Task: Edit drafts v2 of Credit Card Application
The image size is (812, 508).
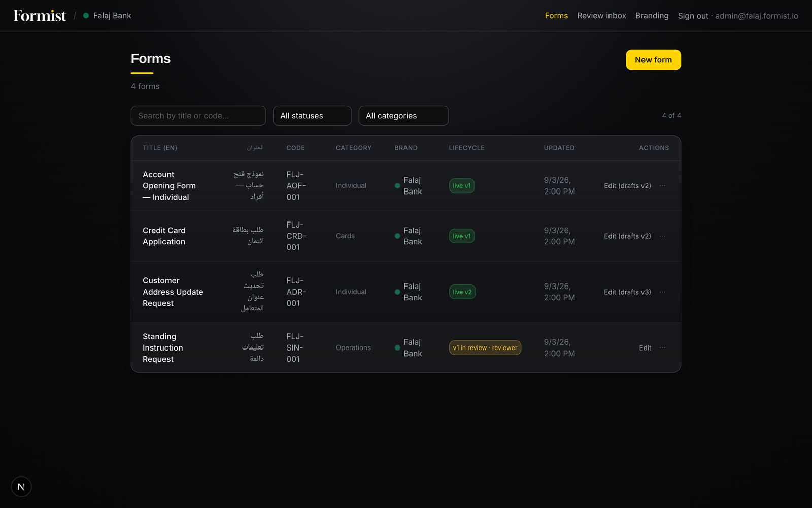Action: click(x=627, y=236)
